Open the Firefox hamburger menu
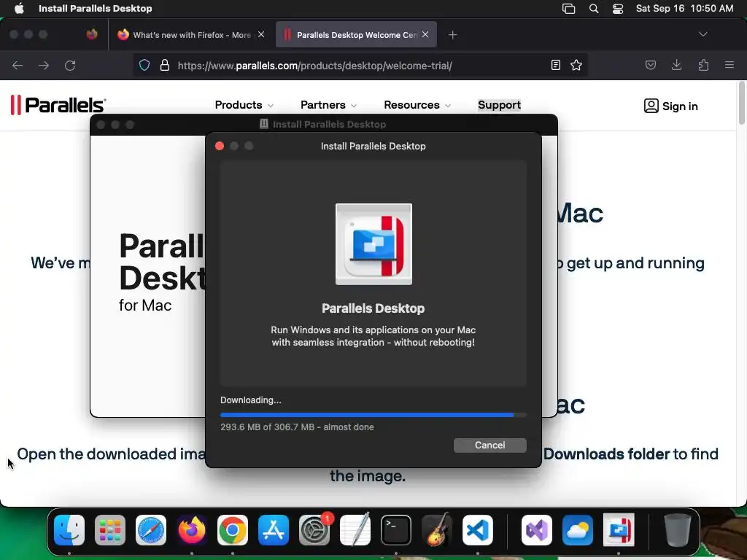 click(x=729, y=65)
